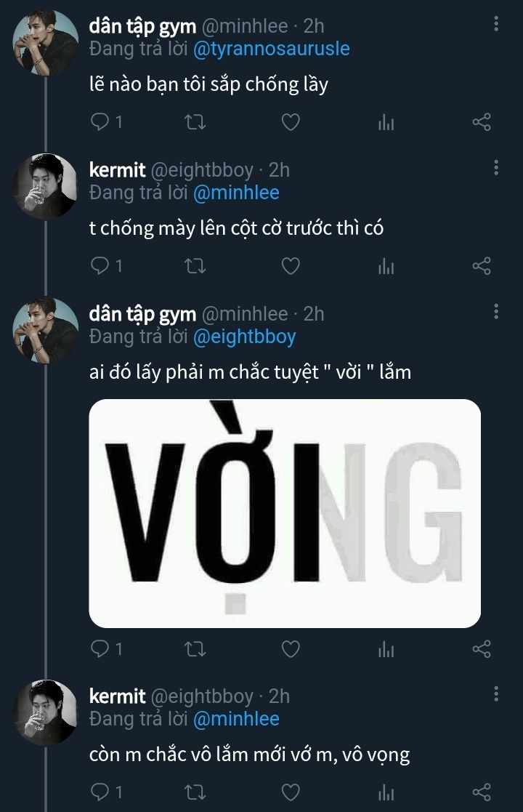523x812 pixels.
Task: Open dân tập gym's avatar on the first tweet
Action: point(46,42)
